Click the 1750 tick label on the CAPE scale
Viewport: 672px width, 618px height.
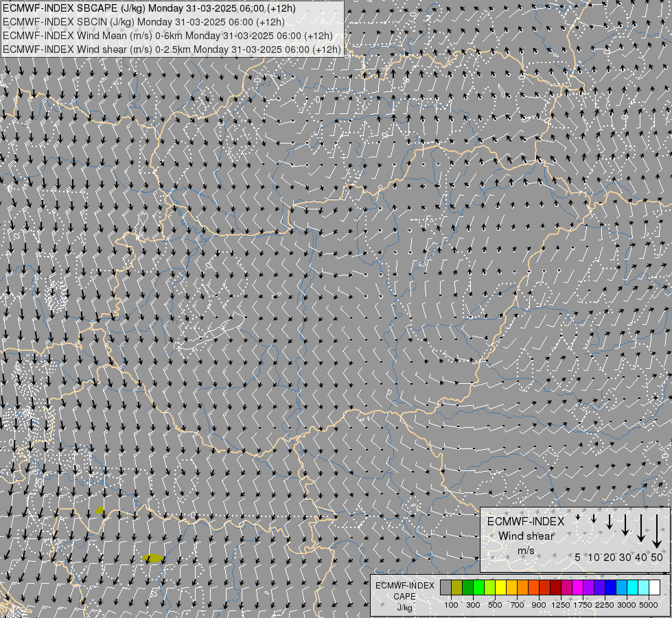tap(583, 605)
